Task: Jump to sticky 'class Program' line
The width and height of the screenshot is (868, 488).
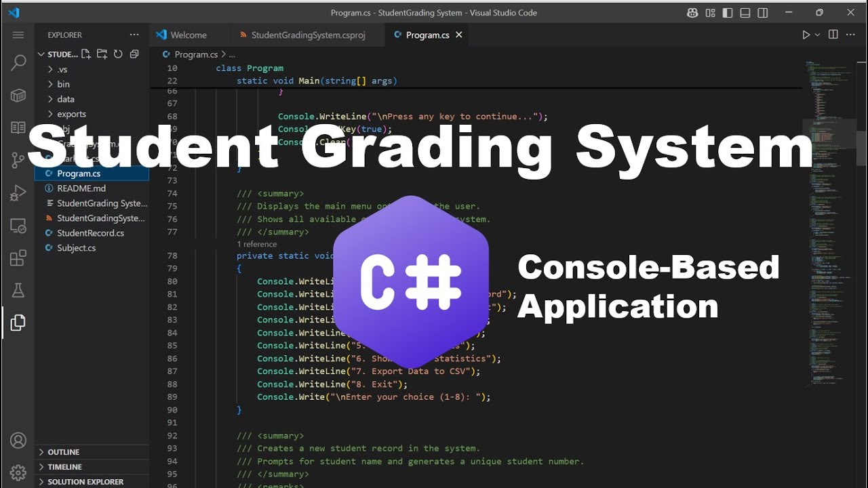Action: tap(250, 68)
